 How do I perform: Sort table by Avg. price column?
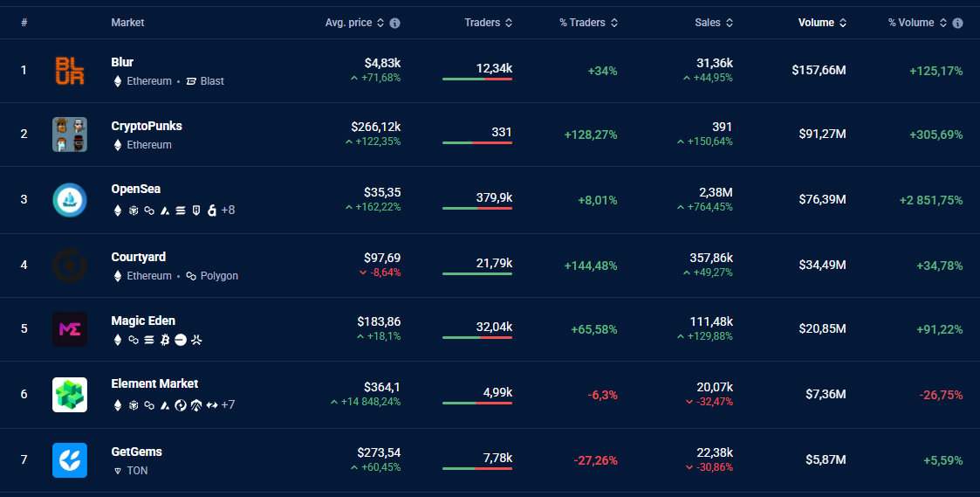tap(354, 23)
